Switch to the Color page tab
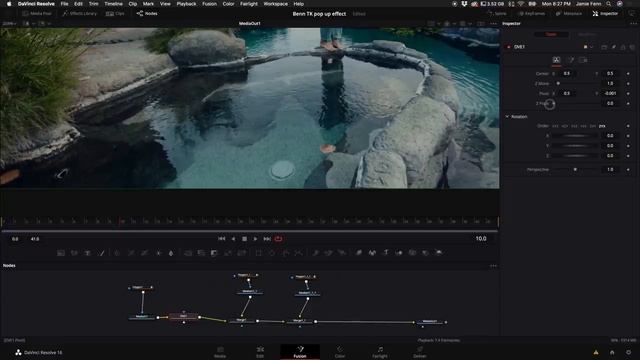Screen dimensions: 640x360 340,352
